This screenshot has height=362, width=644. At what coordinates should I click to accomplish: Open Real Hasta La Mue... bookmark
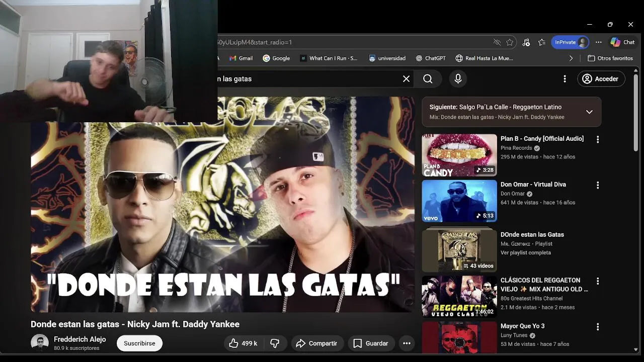484,58
